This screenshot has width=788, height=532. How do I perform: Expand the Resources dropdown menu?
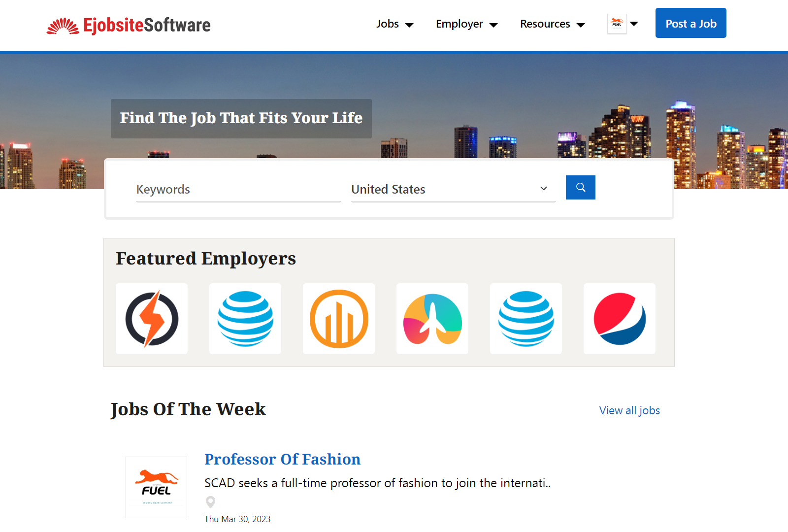click(552, 24)
